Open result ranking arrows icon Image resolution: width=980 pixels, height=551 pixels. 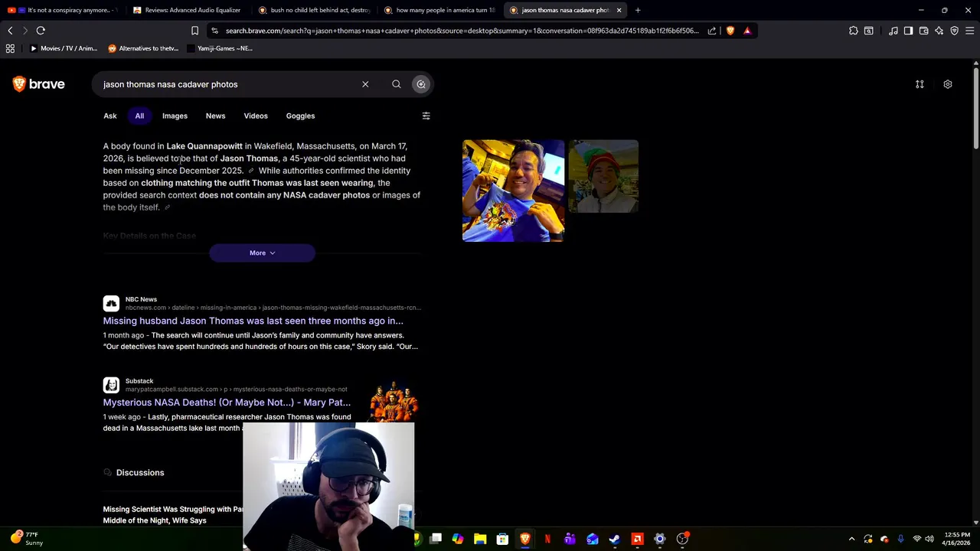point(920,84)
